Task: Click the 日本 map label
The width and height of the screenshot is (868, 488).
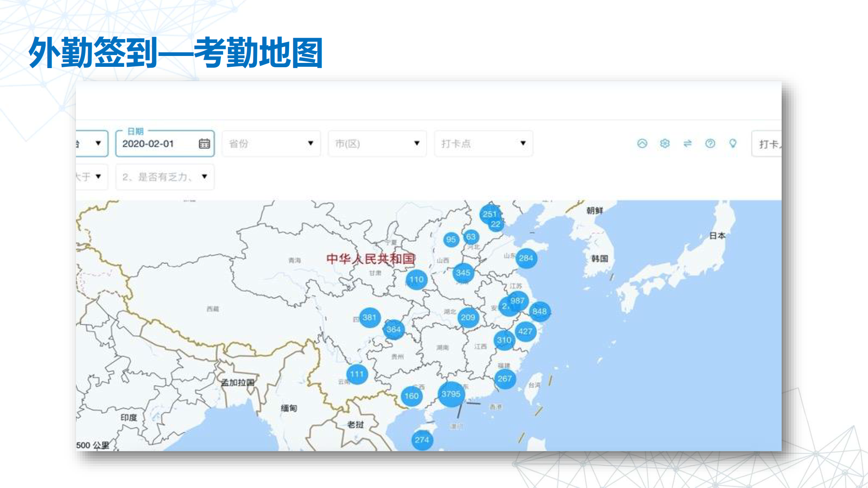Action: pos(717,236)
